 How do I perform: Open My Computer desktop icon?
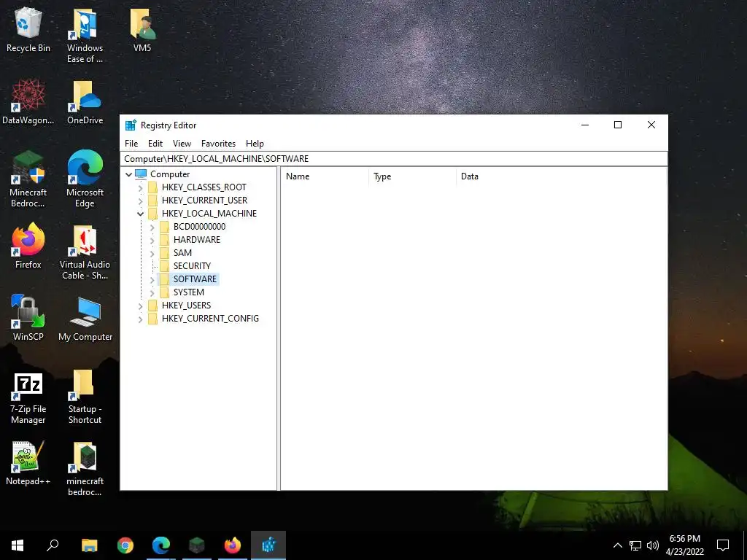pos(85,318)
